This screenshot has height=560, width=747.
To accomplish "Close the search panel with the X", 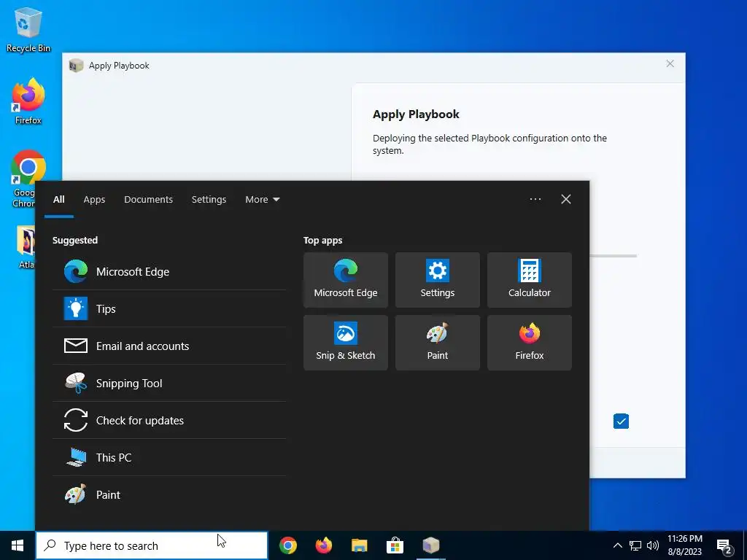I will click(566, 199).
